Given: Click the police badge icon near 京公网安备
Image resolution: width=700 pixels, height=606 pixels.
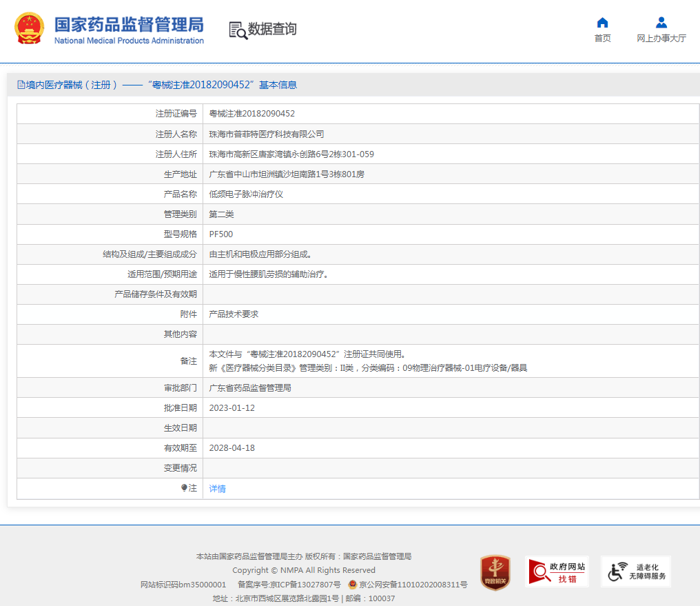Looking at the screenshot, I should (x=352, y=585).
